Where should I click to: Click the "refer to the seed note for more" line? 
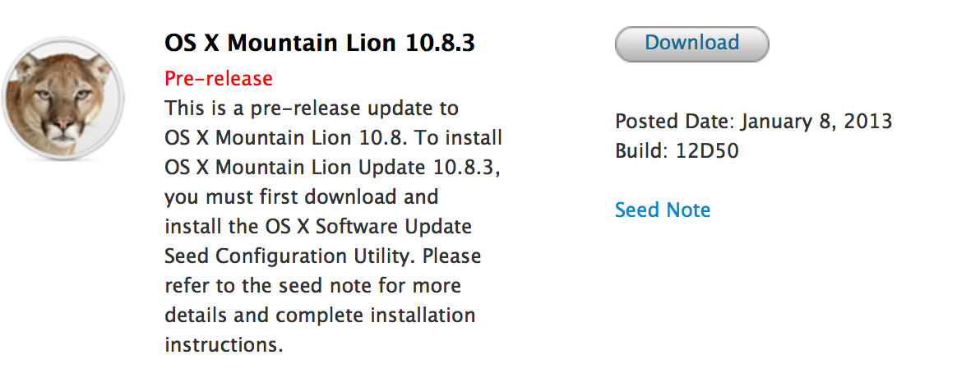coord(312,285)
